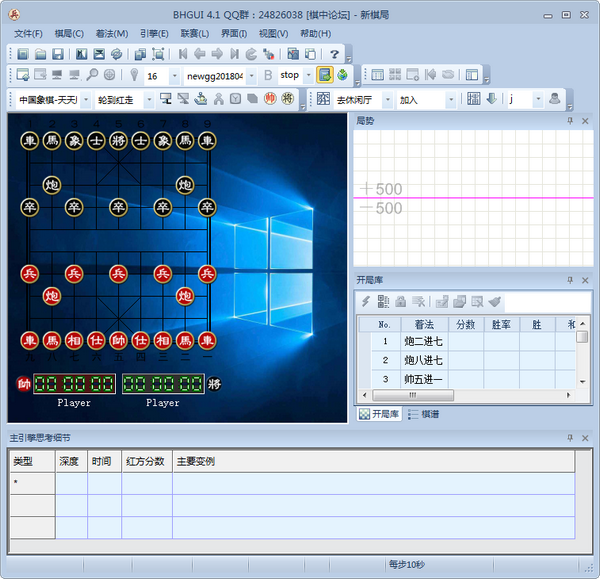This screenshot has height=579, width=600.
Task: Click the save file icon in toolbar
Action: (58, 54)
